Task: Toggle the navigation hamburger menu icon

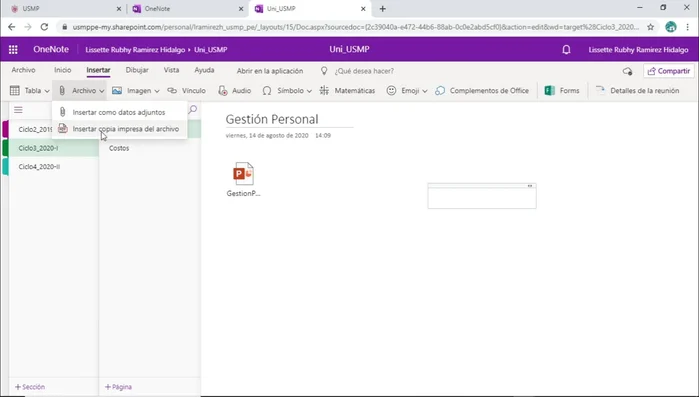Action: click(x=18, y=110)
